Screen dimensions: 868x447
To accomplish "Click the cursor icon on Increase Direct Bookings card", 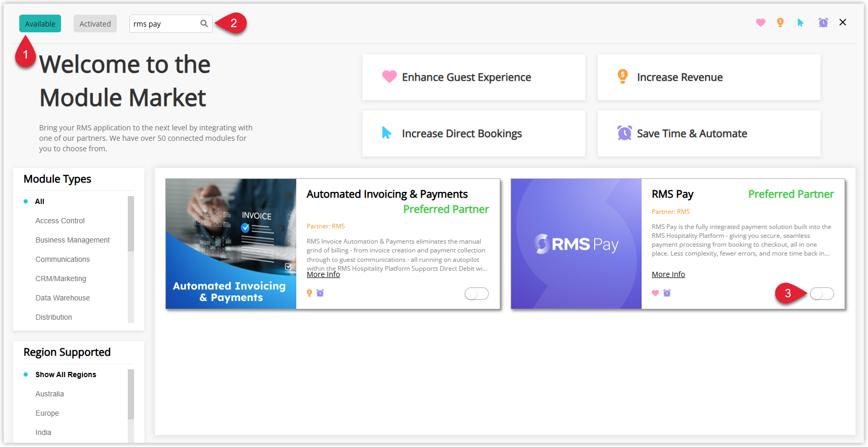I will (x=387, y=133).
